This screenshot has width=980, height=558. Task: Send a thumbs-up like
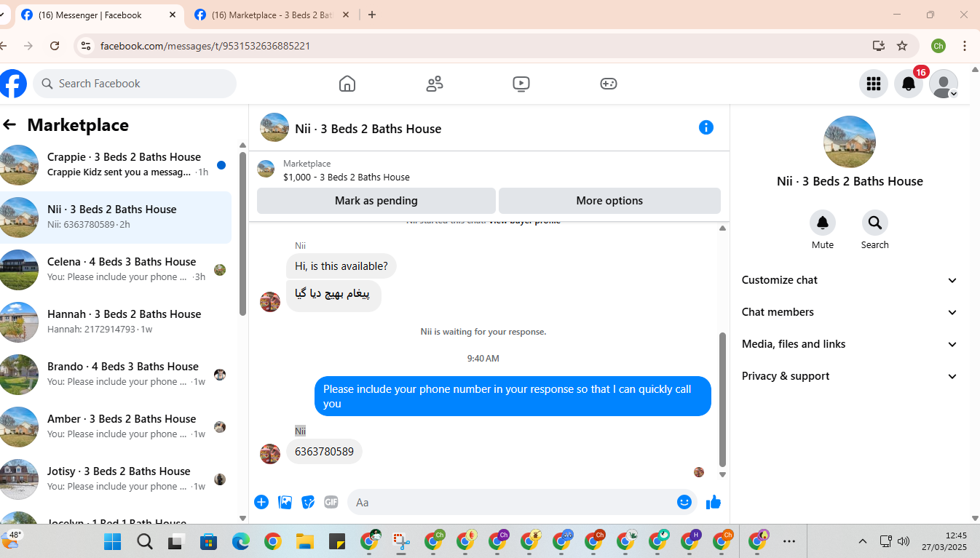714,502
